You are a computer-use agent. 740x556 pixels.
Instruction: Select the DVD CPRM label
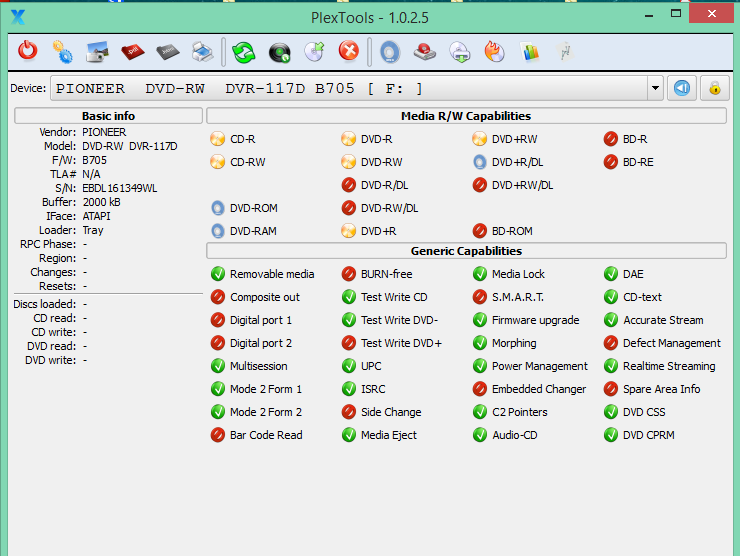pos(648,435)
